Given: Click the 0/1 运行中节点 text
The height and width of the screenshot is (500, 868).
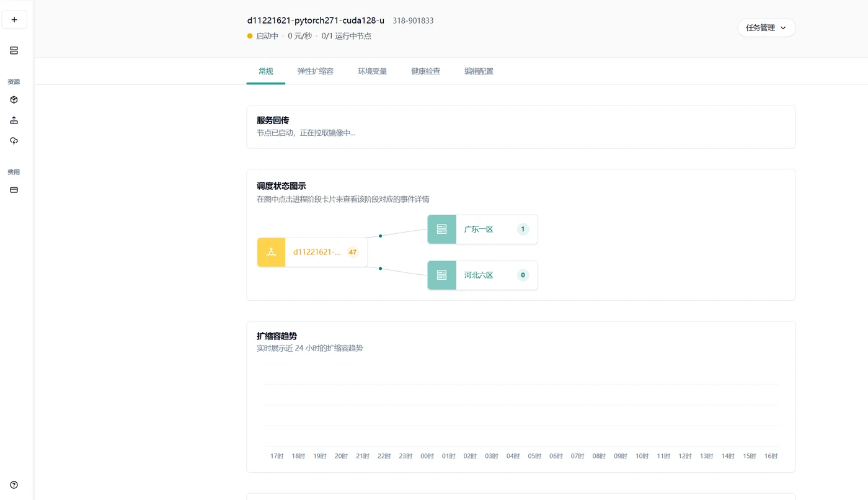Looking at the screenshot, I should [x=347, y=36].
